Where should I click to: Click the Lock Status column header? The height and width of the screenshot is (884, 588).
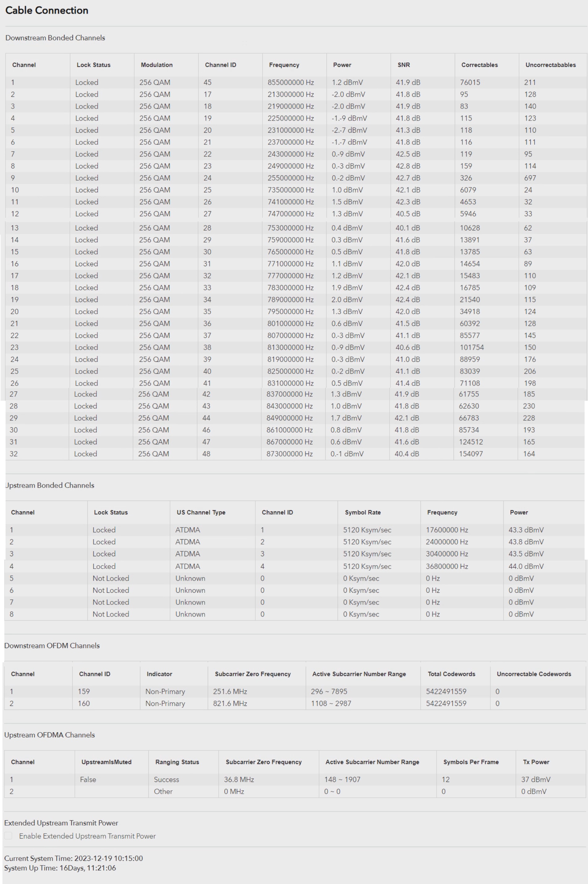[93, 65]
